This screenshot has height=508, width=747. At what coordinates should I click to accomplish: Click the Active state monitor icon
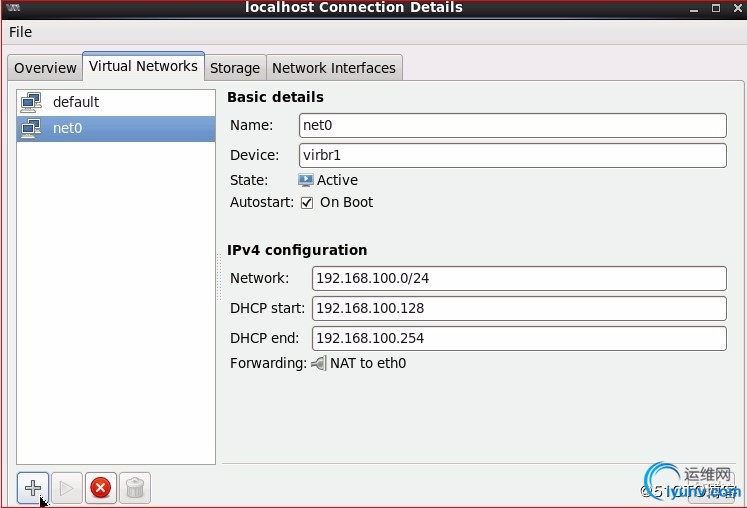(x=306, y=180)
